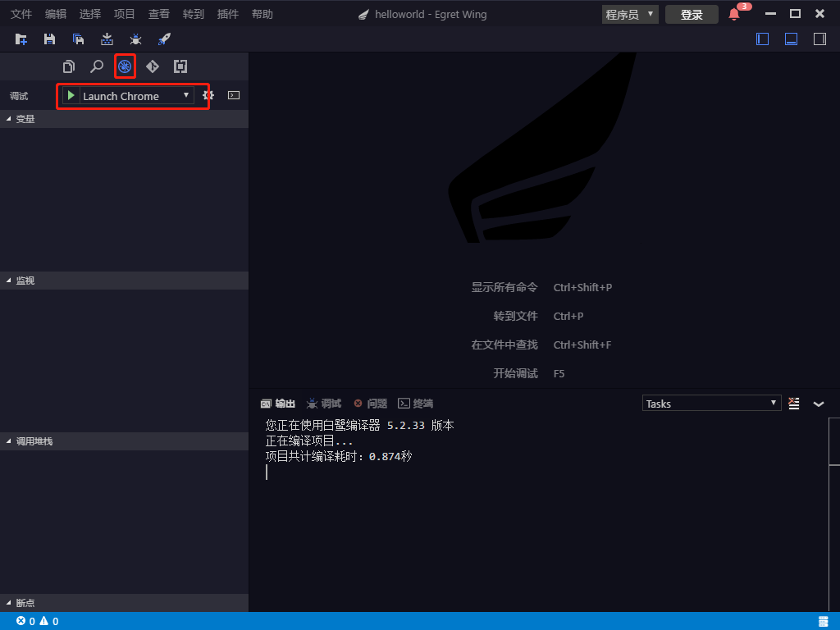Open the debug sidebar view
The width and height of the screenshot is (840, 630).
pyautogui.click(x=125, y=66)
